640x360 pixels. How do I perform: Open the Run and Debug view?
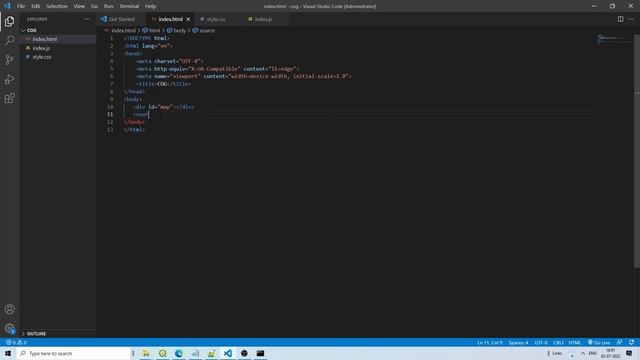(x=9, y=79)
